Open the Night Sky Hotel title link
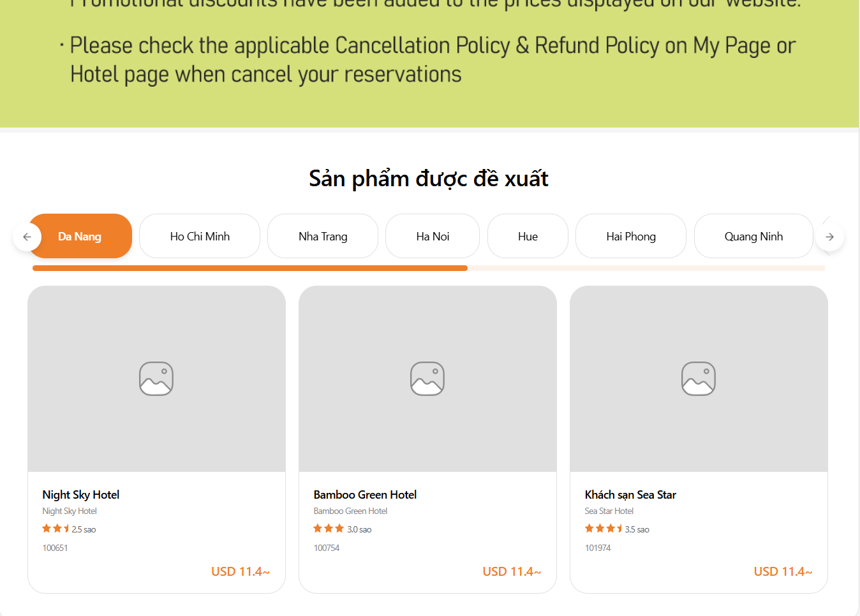860x616 pixels. [81, 495]
